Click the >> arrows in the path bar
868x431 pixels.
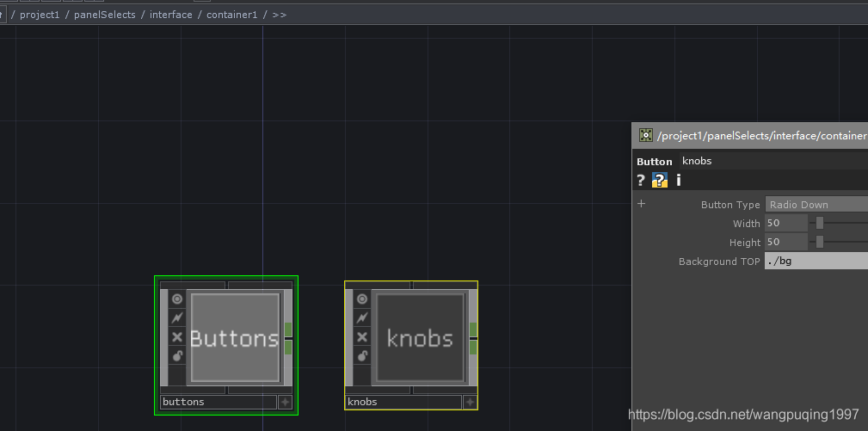[x=280, y=15]
